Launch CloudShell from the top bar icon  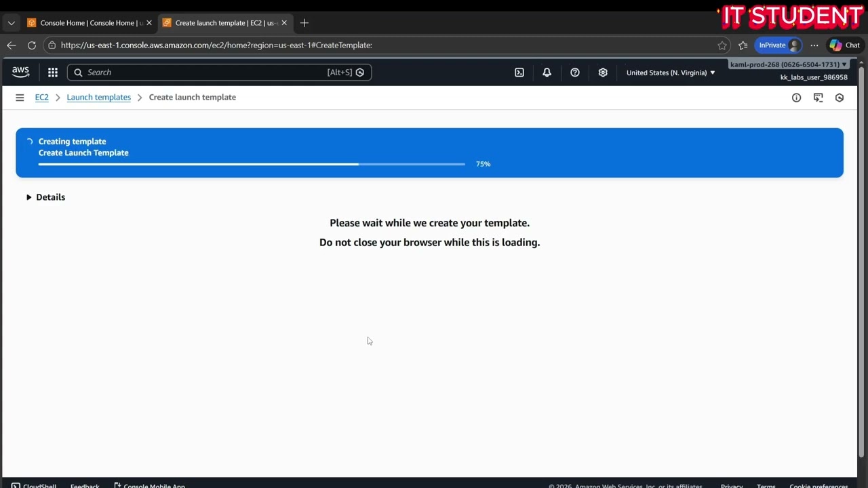(519, 73)
